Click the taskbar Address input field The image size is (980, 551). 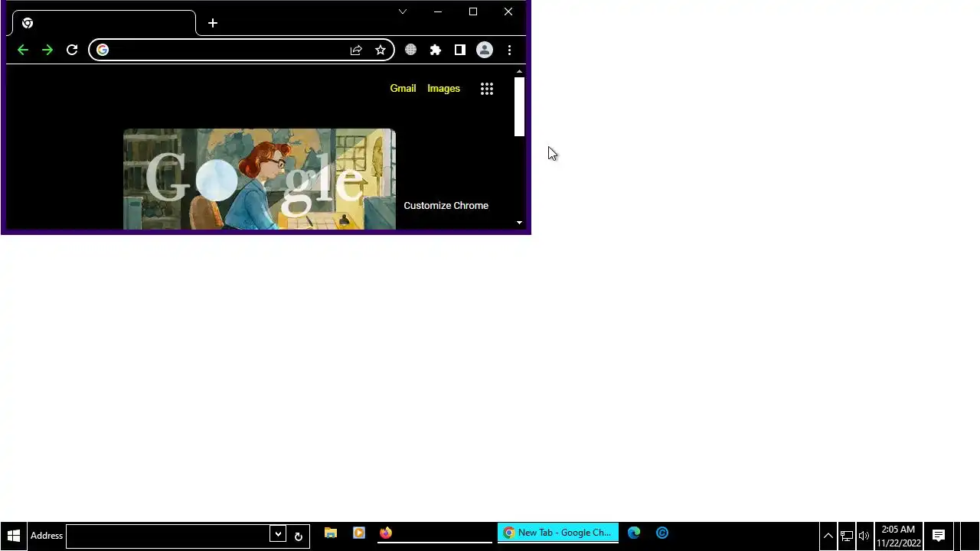tap(168, 536)
